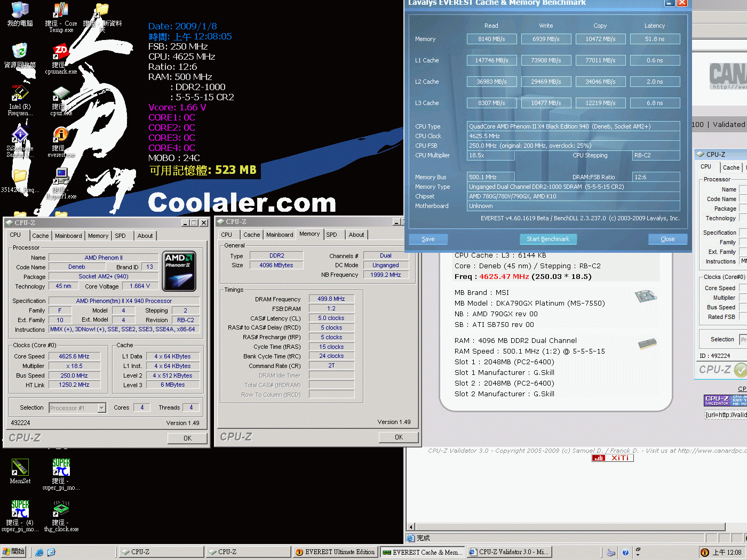747x560 pixels.
Task: Click the Memory Read value 8140 MB/s
Action: (491, 39)
